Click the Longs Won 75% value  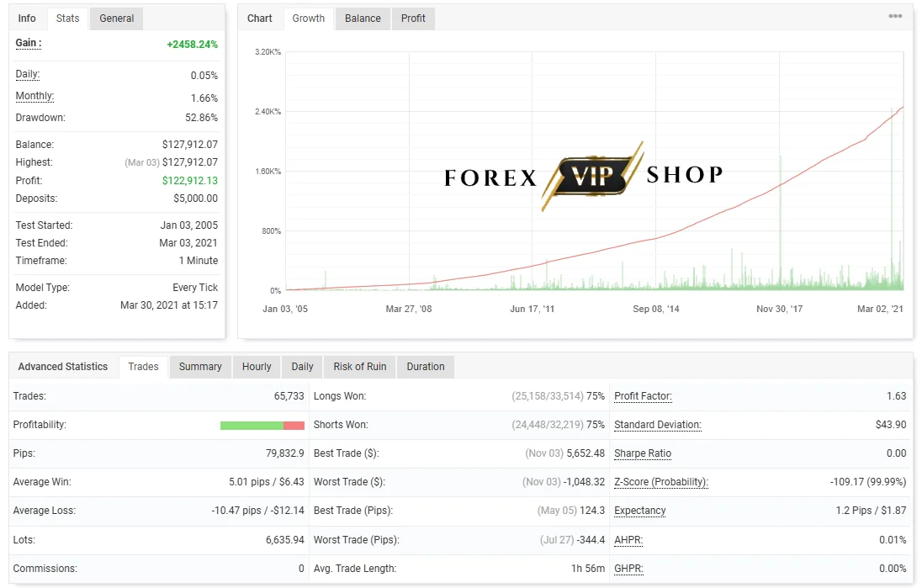(x=595, y=396)
